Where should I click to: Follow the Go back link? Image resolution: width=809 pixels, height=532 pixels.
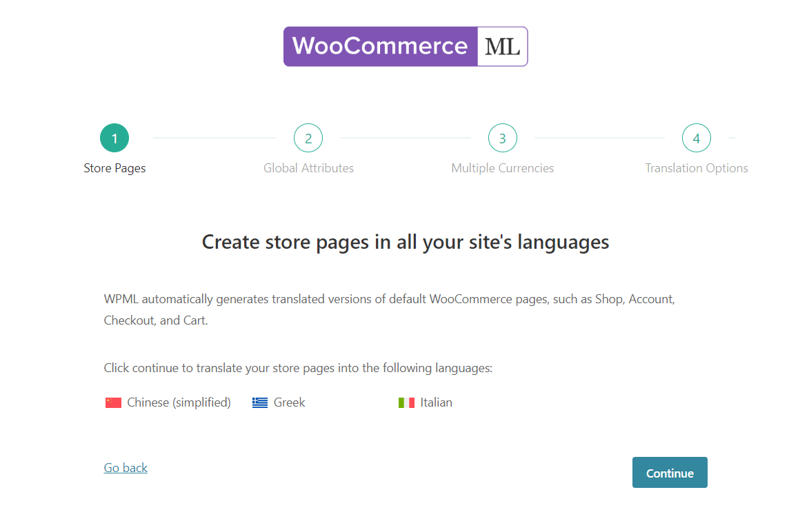[x=126, y=467]
